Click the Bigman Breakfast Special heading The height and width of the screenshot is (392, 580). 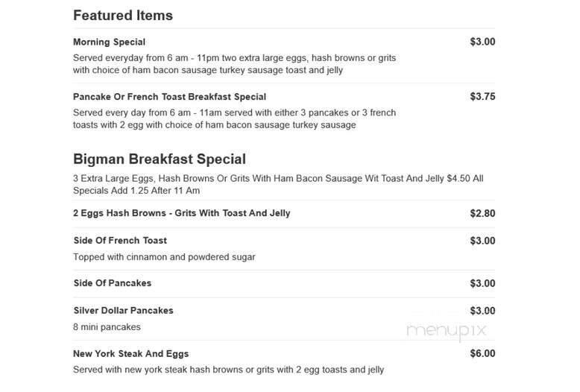click(160, 159)
